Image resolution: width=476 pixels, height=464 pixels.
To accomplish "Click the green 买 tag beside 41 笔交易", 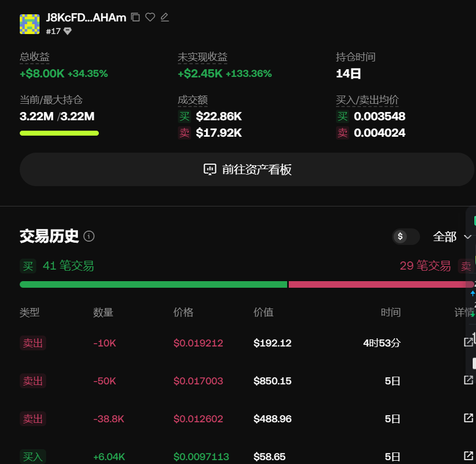I will pyautogui.click(x=28, y=266).
